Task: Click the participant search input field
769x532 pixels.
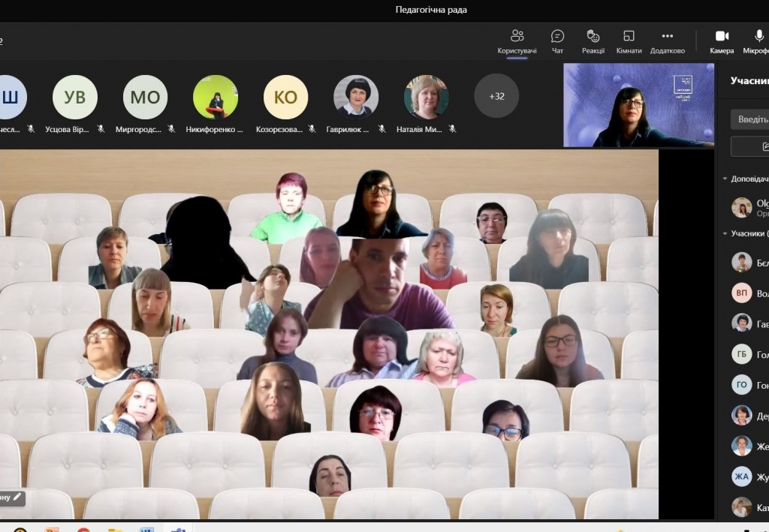Action: point(751,119)
